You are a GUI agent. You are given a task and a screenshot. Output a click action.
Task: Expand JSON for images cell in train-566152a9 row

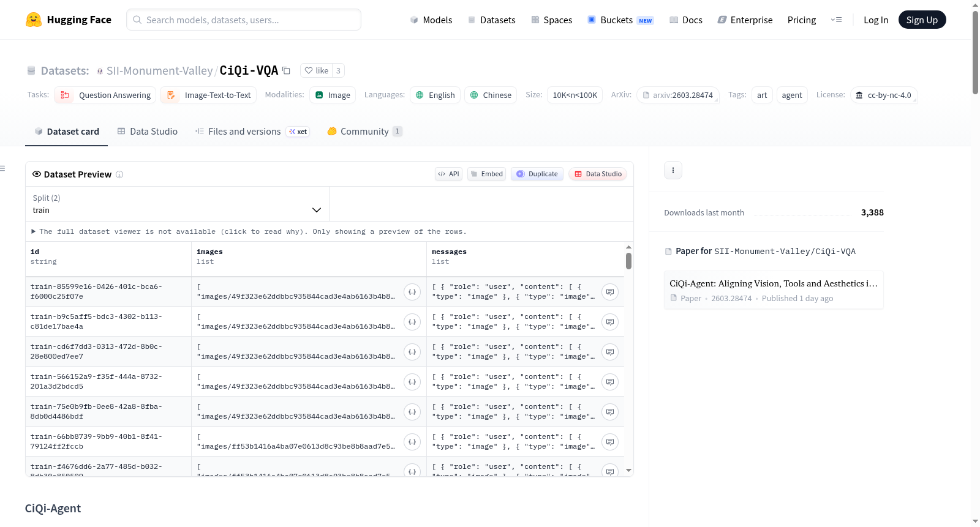[412, 382]
